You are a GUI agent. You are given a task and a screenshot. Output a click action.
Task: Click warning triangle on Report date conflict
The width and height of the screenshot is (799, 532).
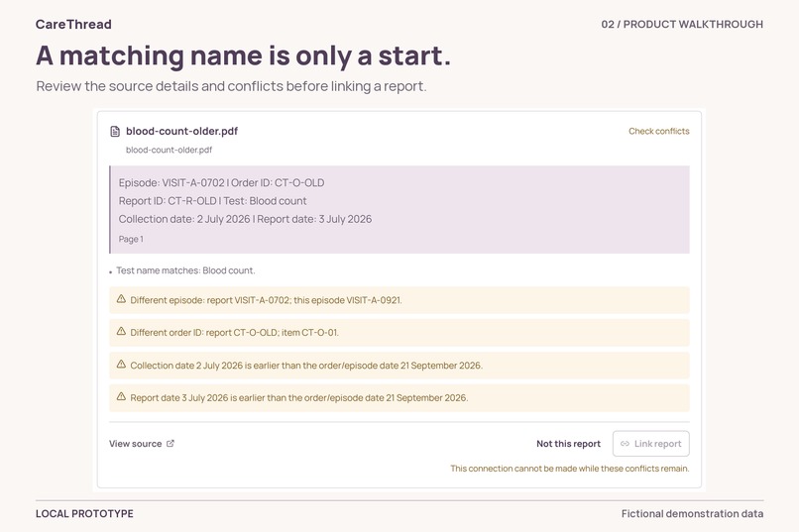[x=121, y=396]
